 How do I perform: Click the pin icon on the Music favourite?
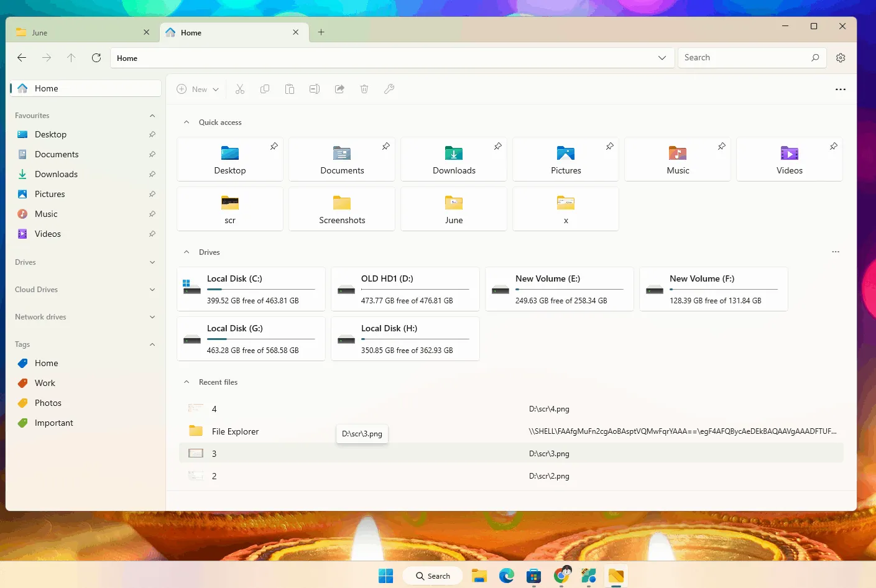tap(152, 214)
